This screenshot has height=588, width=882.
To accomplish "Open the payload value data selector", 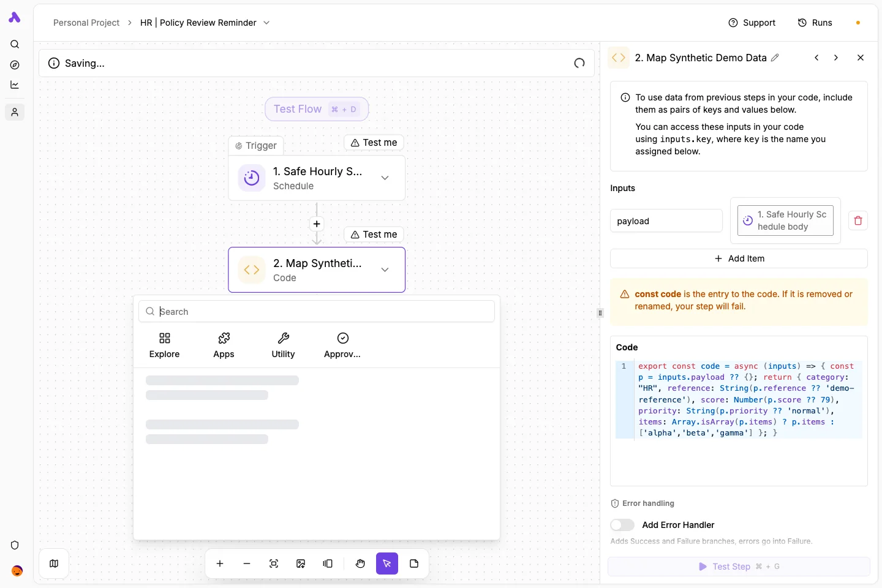I will 785,221.
